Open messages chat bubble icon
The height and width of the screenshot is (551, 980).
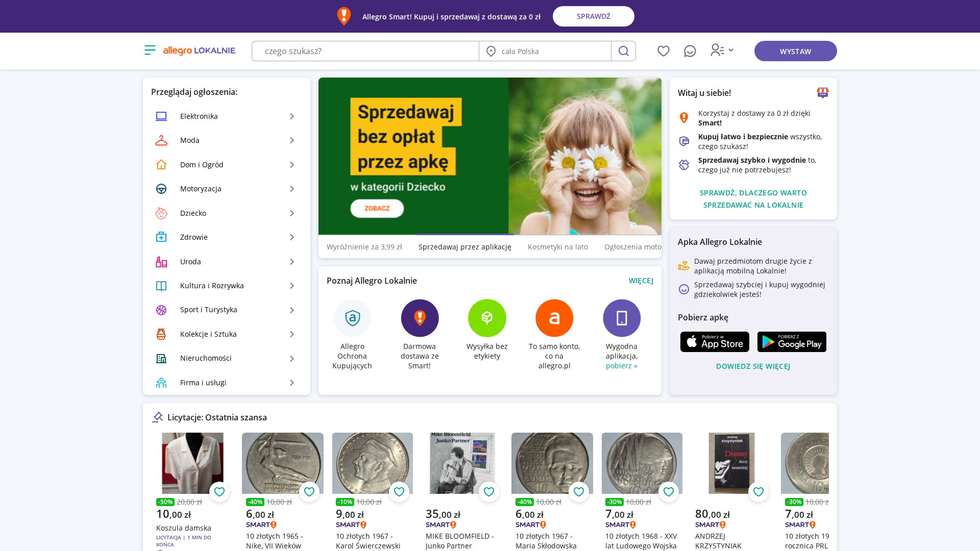coord(690,51)
